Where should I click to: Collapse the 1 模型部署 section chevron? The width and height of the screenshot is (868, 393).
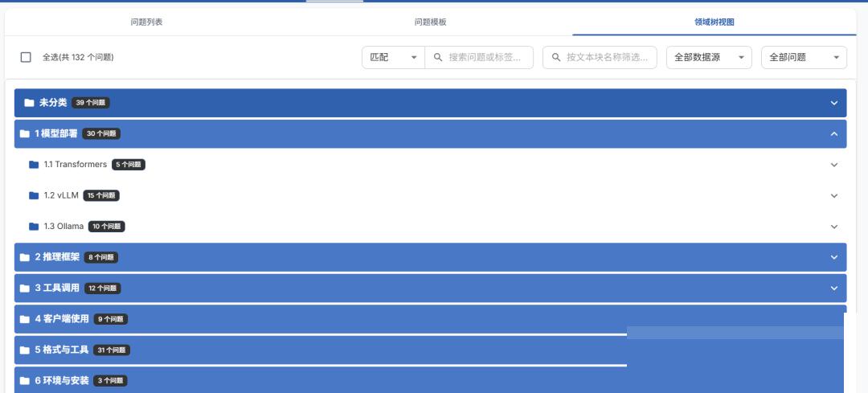834,134
